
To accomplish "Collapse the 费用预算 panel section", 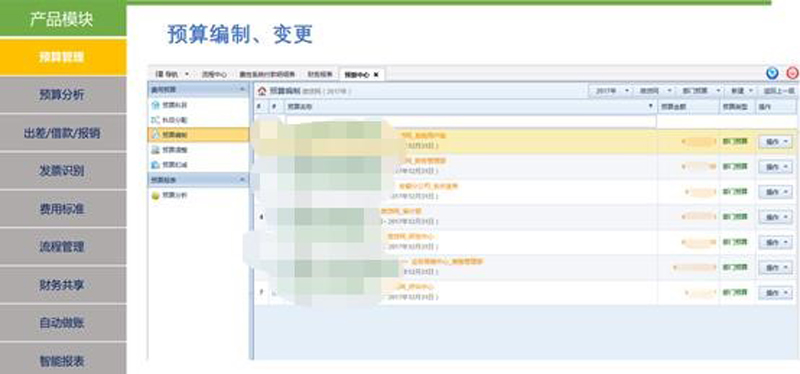I will tap(242, 89).
